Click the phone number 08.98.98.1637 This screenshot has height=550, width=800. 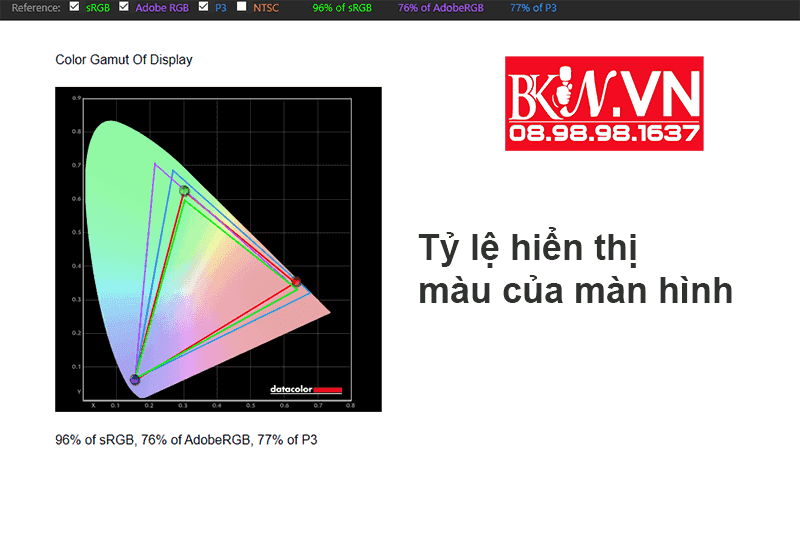point(603,134)
